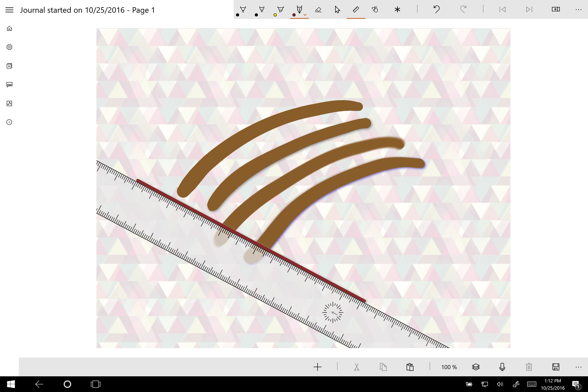This screenshot has height=392, width=588.
Task: Open the hamburger navigation menu
Action: [x=9, y=10]
